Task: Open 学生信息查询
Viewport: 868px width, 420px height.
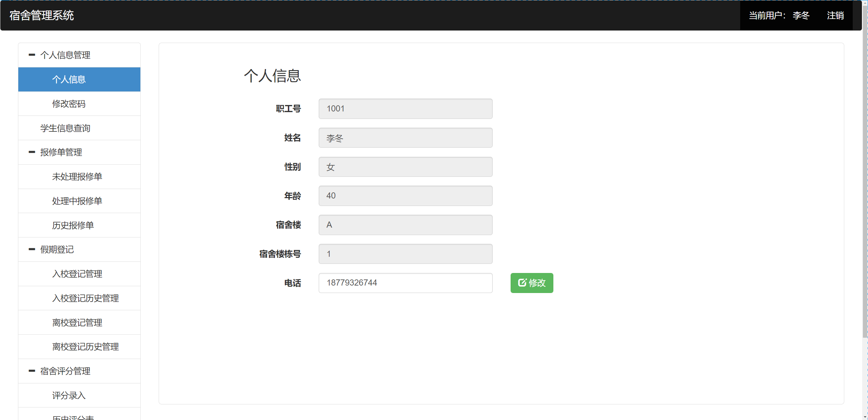Action: (x=65, y=128)
